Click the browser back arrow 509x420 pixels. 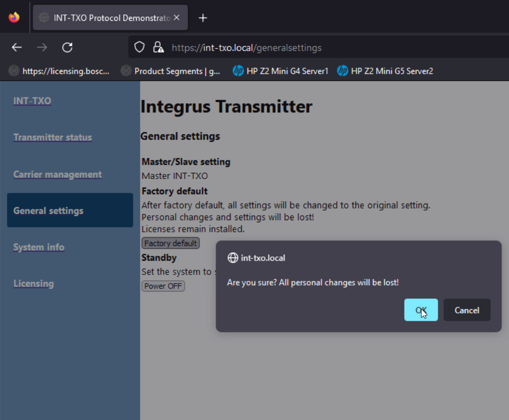click(x=17, y=47)
